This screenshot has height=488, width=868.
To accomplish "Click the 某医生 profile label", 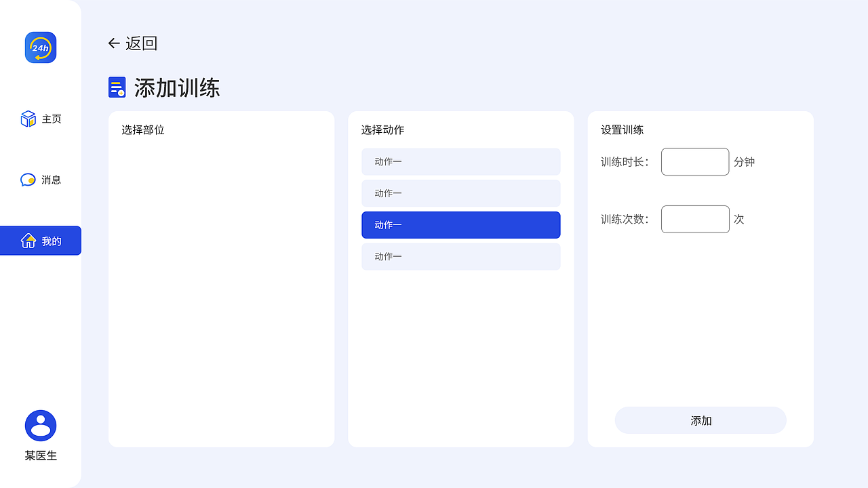I will (40, 455).
